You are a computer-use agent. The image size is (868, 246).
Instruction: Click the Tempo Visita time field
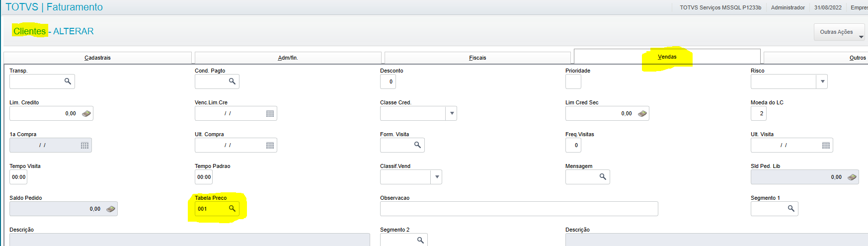[x=18, y=177]
